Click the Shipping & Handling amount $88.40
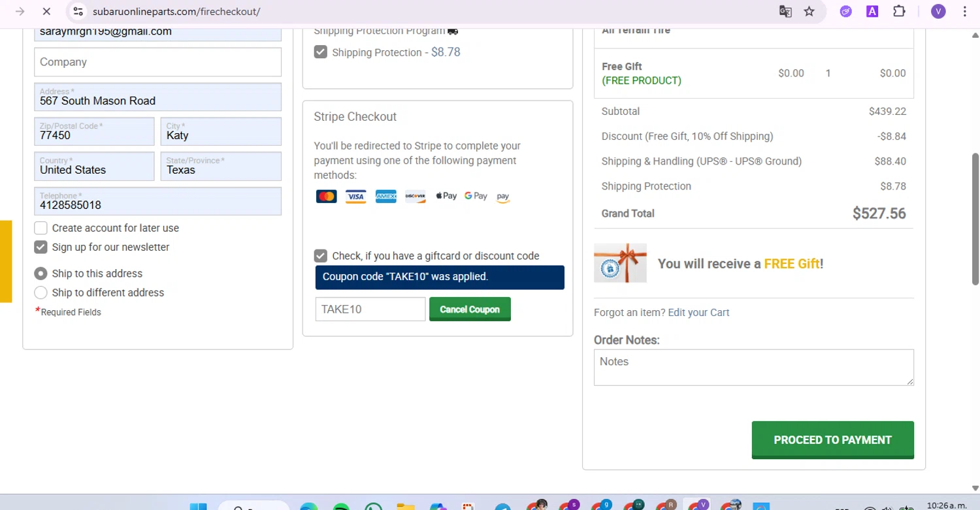980x510 pixels. tap(890, 161)
